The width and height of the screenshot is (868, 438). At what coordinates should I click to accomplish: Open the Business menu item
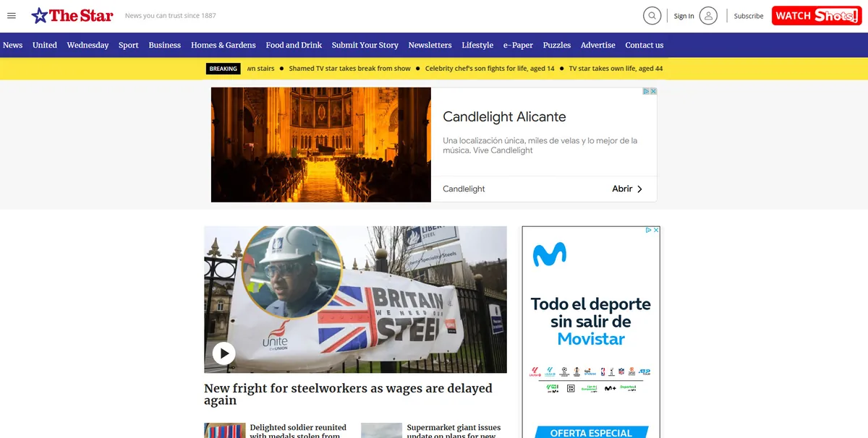click(x=165, y=45)
